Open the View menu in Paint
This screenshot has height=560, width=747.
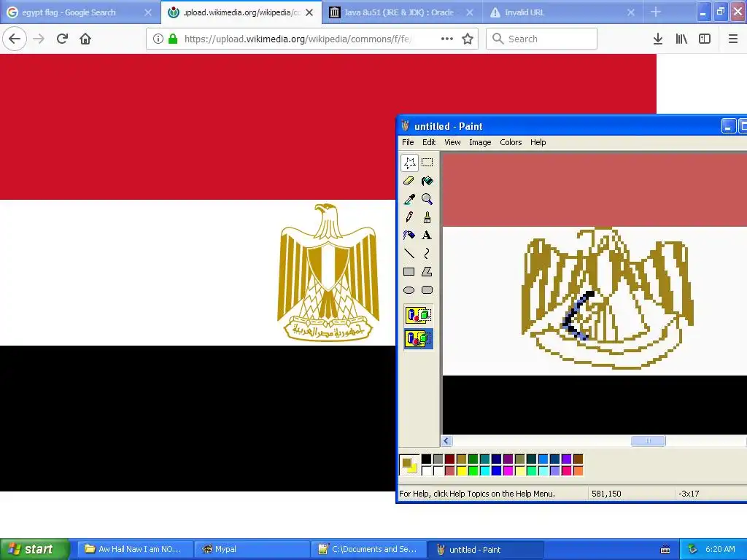pyautogui.click(x=452, y=142)
